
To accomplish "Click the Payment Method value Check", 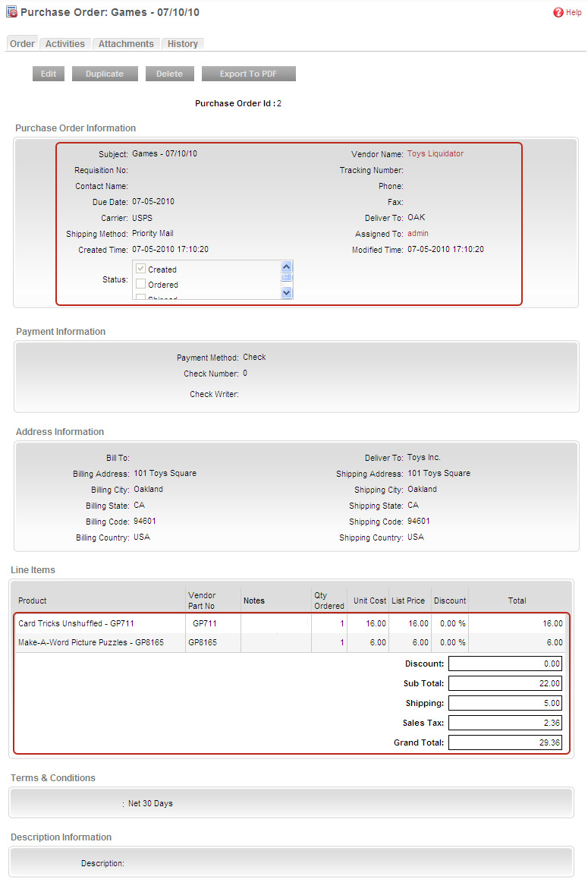I will click(x=254, y=357).
